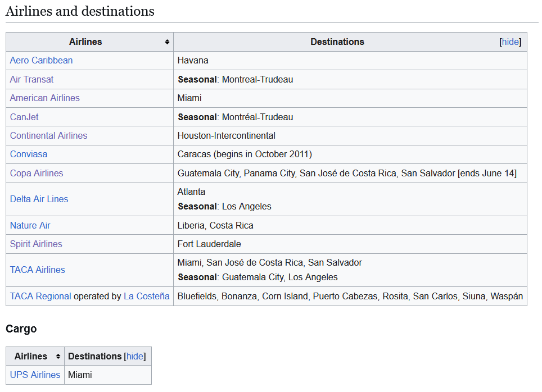Screen dimensions: 542x392
Task: Open Copa Airlines link
Action: point(37,174)
